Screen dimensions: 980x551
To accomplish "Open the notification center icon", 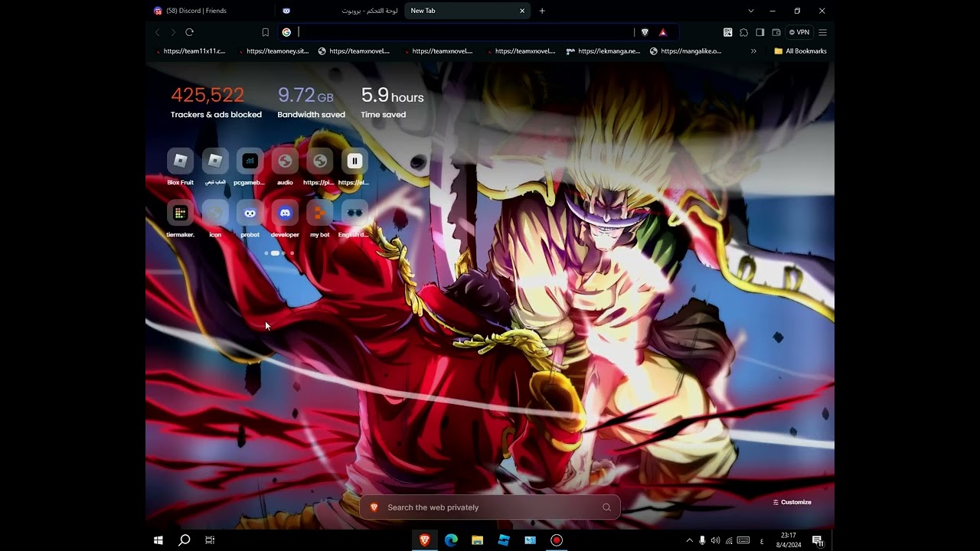I will pos(818,540).
